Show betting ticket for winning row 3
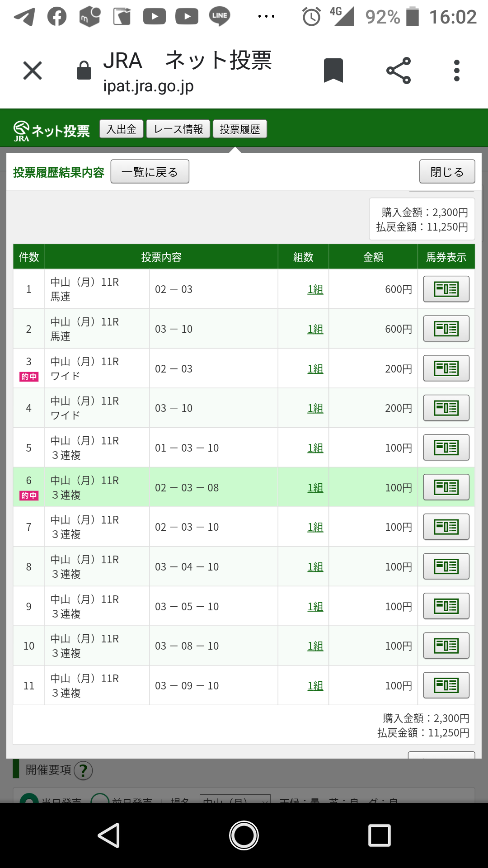Viewport: 488px width, 868px height. pos(446,368)
